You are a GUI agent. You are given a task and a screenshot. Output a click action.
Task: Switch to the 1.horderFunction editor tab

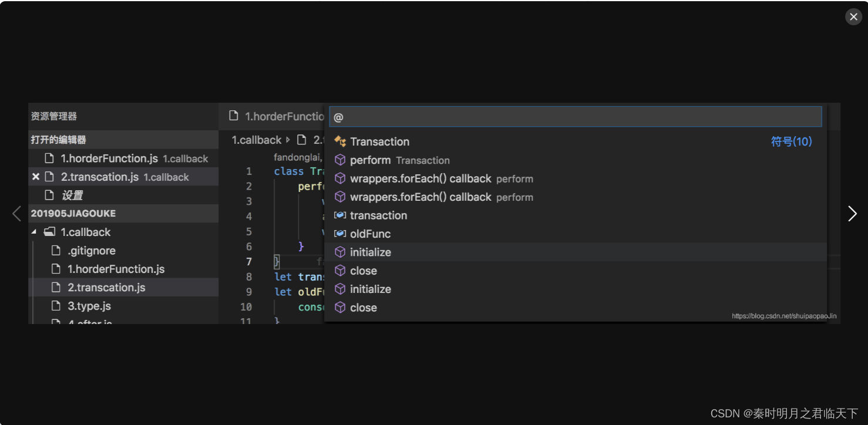(x=275, y=116)
